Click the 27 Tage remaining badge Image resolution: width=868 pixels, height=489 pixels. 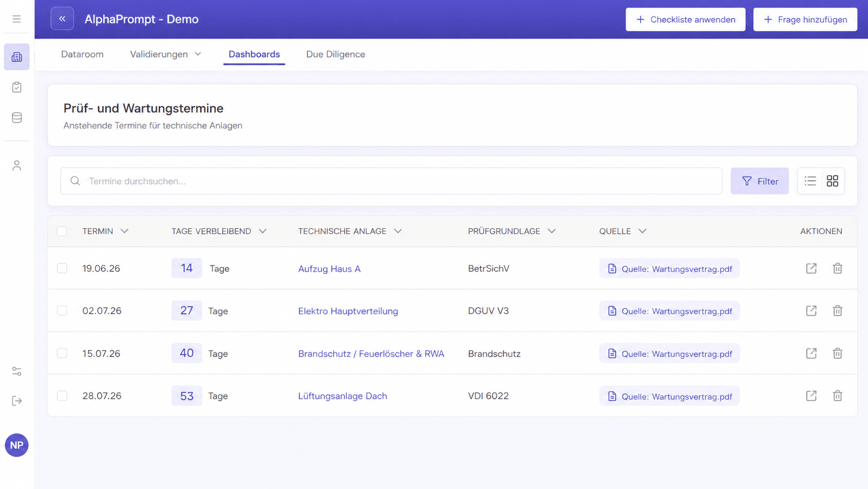pos(186,311)
